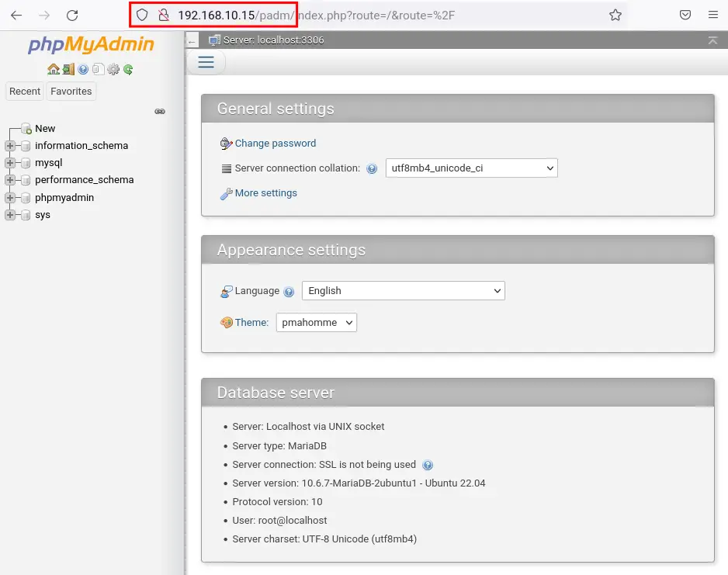
Task: Click help icon beside Server connection collation
Action: pyautogui.click(x=372, y=169)
